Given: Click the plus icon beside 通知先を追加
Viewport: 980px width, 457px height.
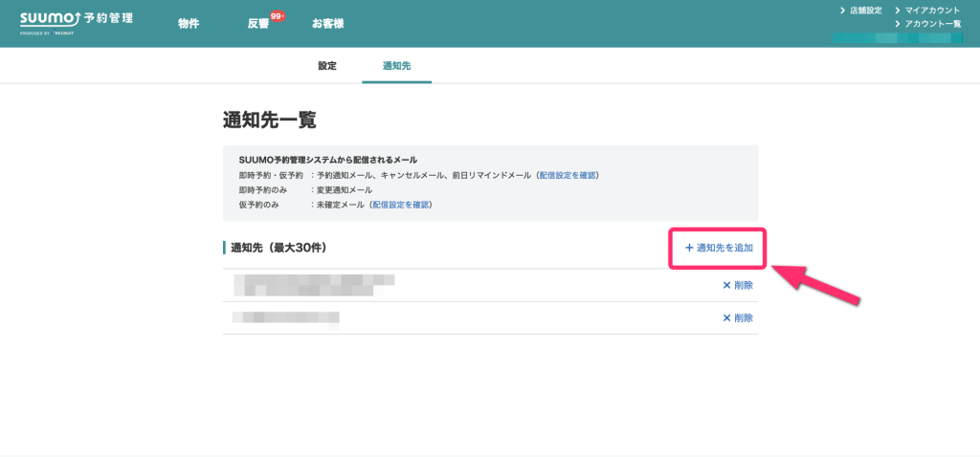Looking at the screenshot, I should click(688, 248).
